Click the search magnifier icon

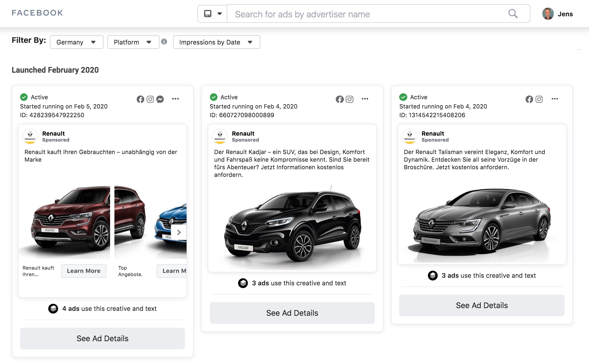click(x=513, y=14)
